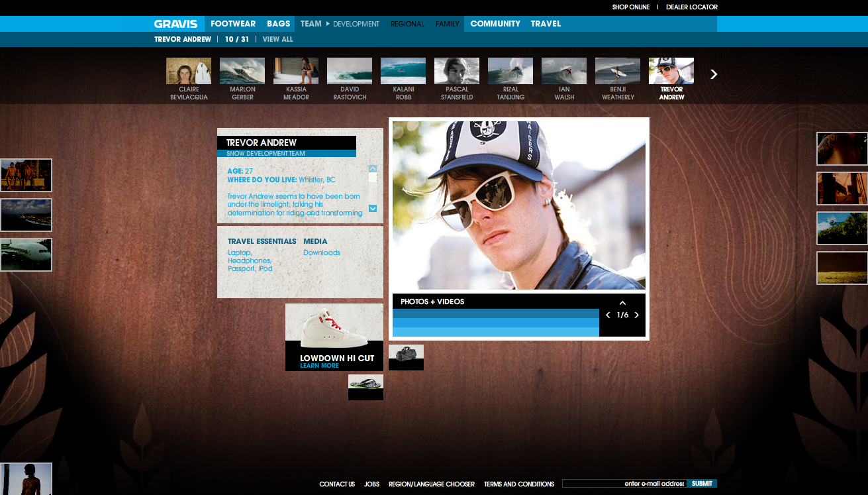Open the top dark reddish photo on right
The height and width of the screenshot is (495, 868).
pyautogui.click(x=842, y=148)
